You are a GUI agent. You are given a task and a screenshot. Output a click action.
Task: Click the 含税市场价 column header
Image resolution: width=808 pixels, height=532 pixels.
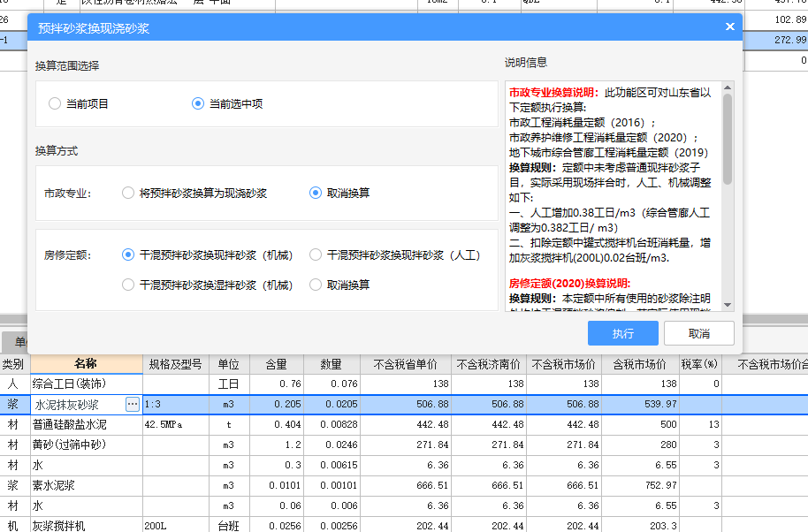[x=639, y=364]
